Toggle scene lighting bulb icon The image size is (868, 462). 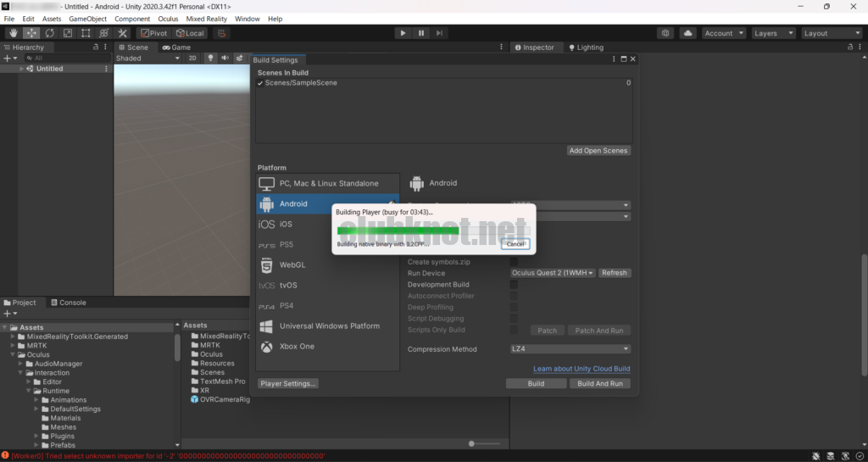pos(211,58)
